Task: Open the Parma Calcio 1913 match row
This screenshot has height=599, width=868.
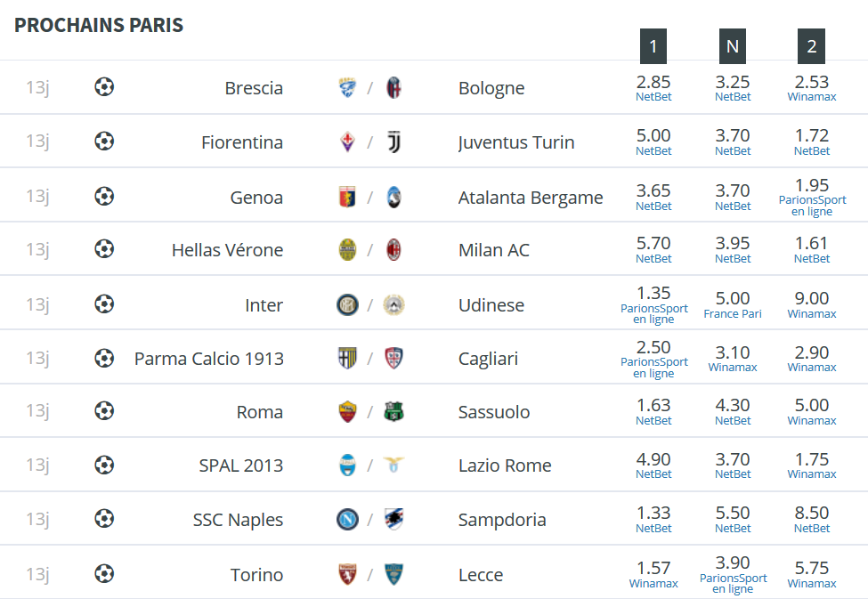Action: tap(434, 358)
